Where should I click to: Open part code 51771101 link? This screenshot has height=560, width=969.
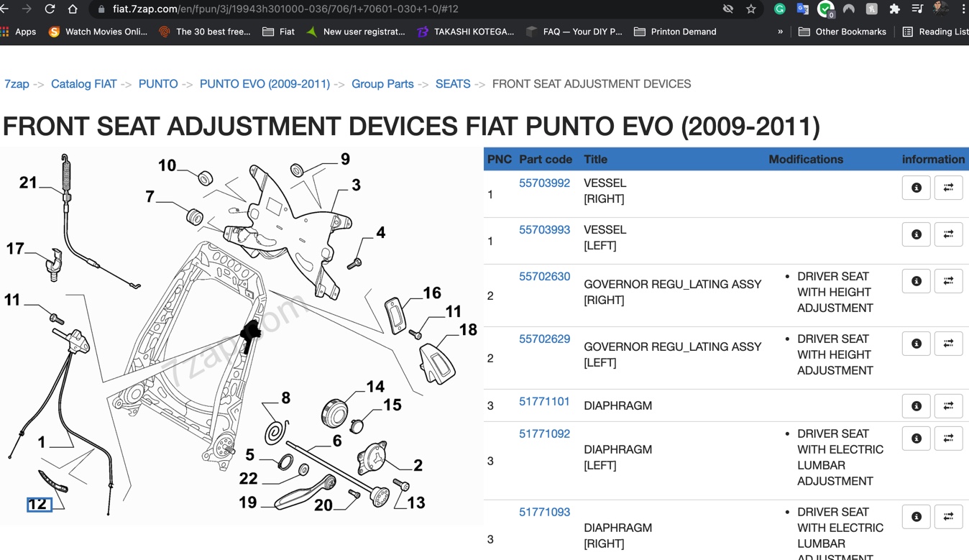[x=544, y=402]
